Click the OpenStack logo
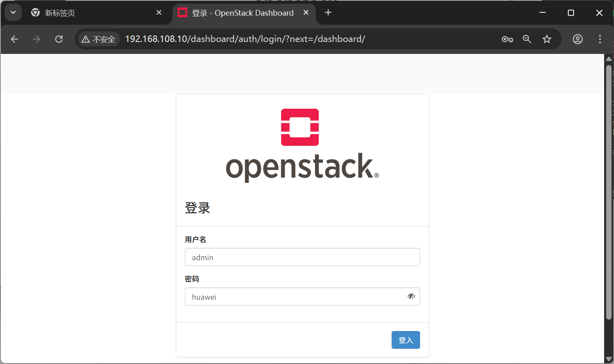614x364 pixels. pos(302,145)
